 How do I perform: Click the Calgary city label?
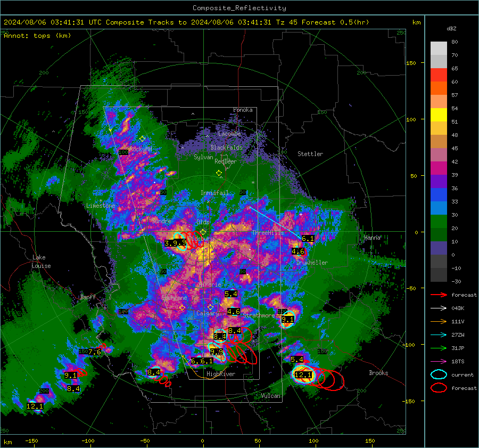point(207,313)
